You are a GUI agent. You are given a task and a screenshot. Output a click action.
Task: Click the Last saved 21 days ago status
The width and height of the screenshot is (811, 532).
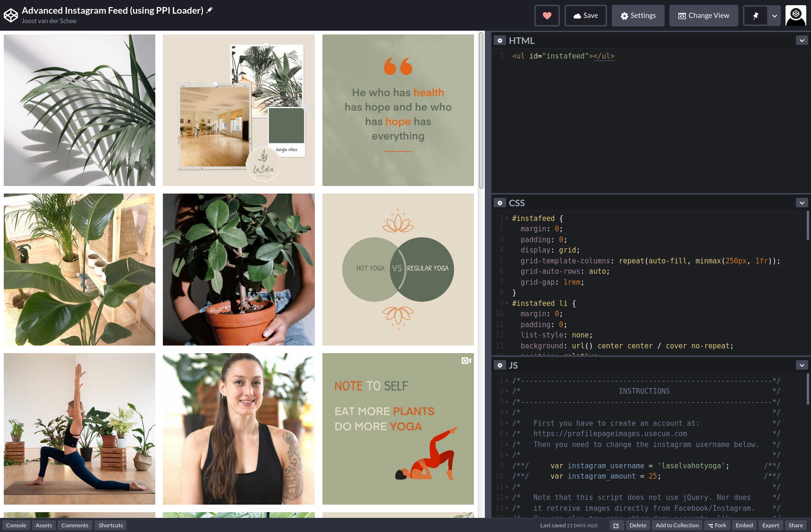pos(568,525)
